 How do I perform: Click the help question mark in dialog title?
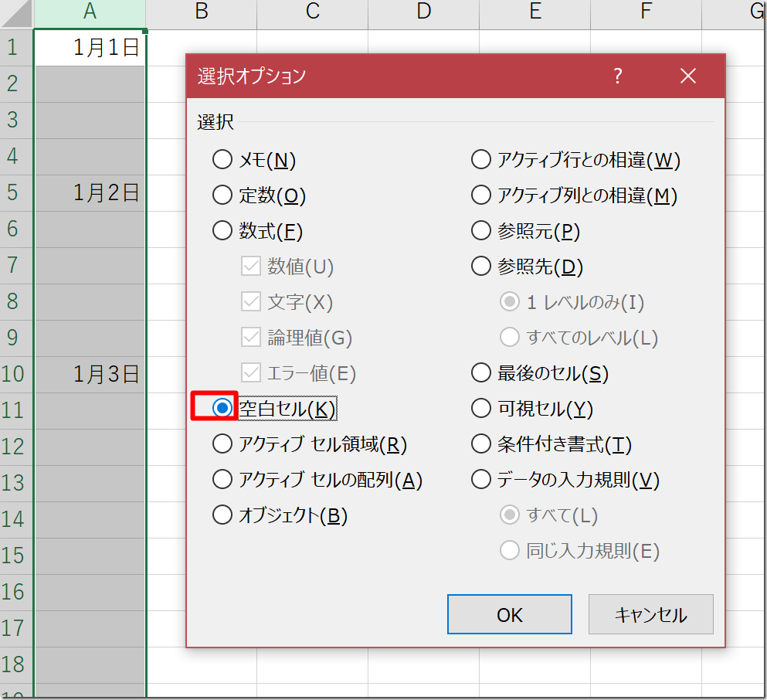(617, 76)
